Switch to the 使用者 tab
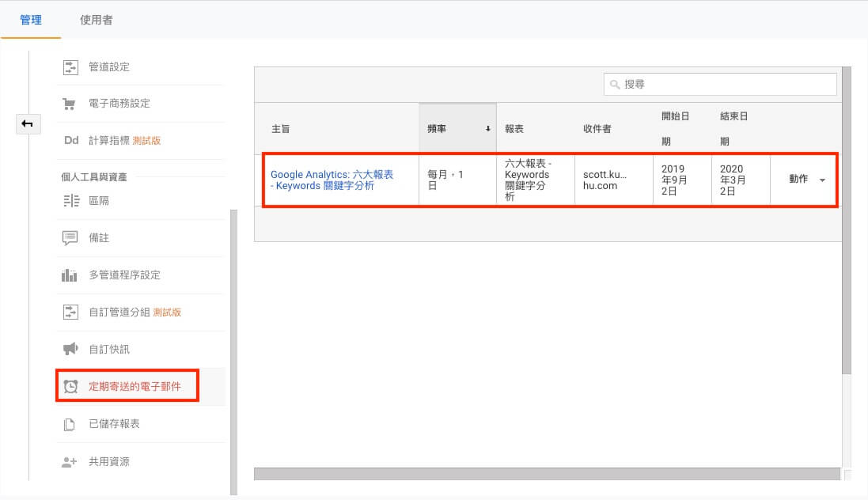 pyautogui.click(x=96, y=20)
